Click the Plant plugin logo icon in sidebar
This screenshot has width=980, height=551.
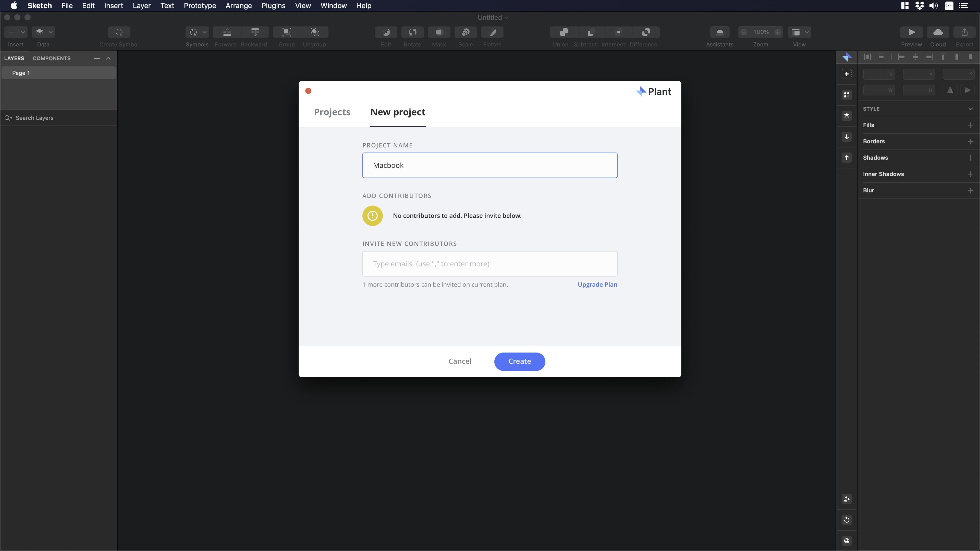pos(847,57)
